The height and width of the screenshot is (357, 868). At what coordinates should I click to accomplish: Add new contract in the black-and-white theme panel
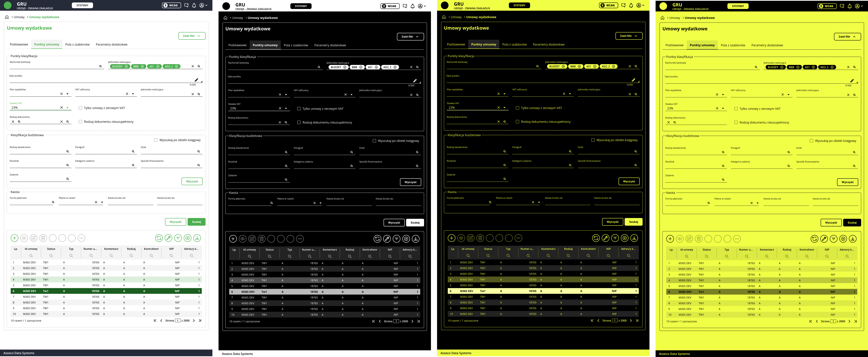[233, 239]
